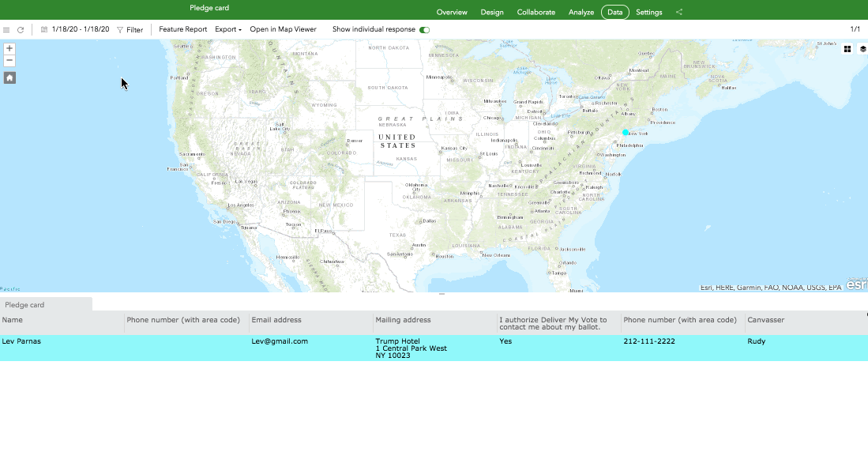
Task: Zoom in on the map
Action: [x=9, y=48]
